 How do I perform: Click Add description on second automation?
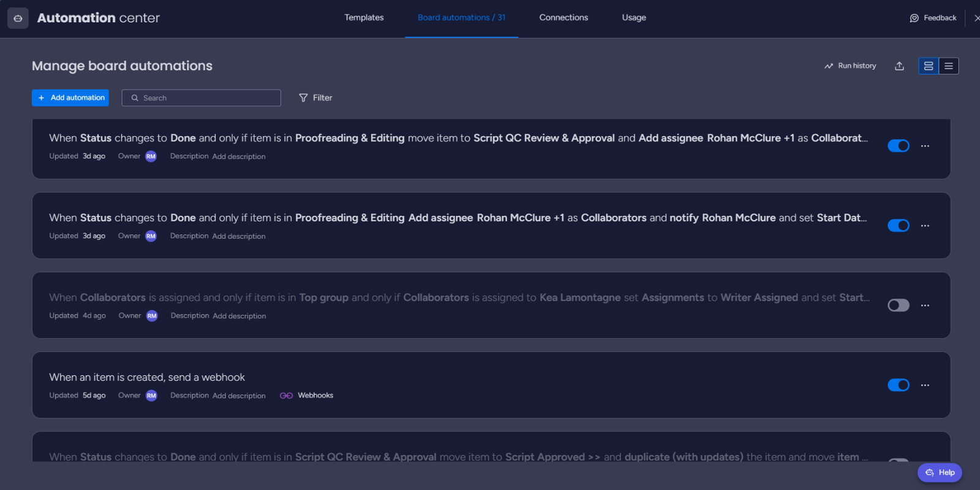coord(239,236)
